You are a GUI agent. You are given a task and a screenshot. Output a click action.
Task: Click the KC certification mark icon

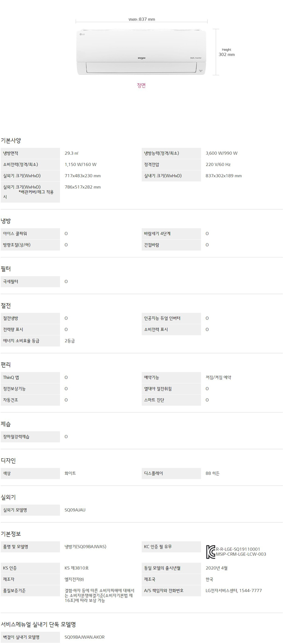coord(210,551)
